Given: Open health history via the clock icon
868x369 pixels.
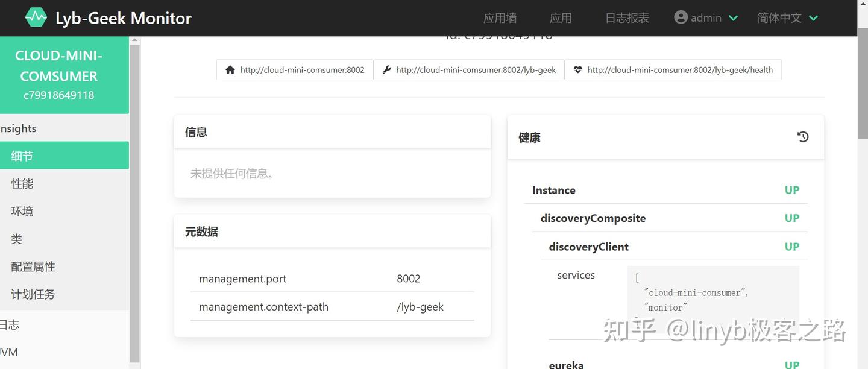Looking at the screenshot, I should click(802, 137).
